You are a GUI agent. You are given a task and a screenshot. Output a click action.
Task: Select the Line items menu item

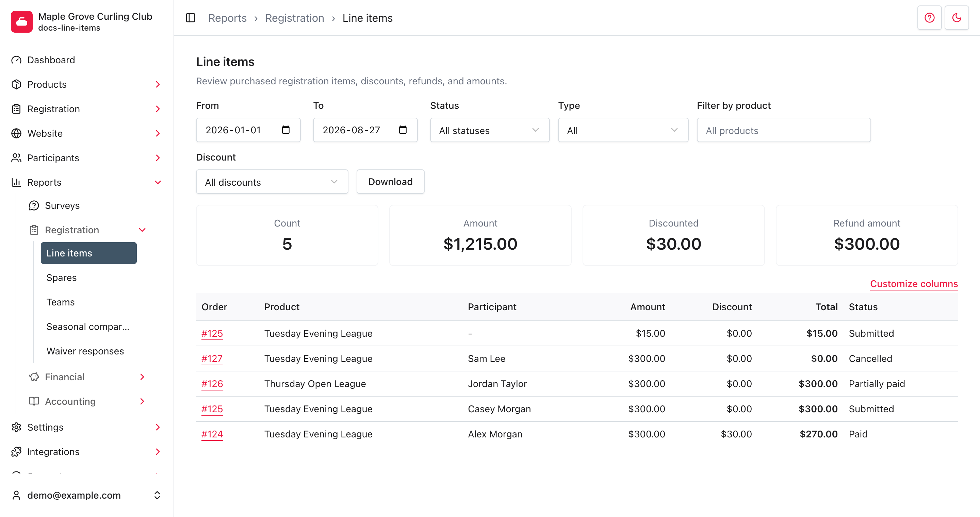[88, 253]
